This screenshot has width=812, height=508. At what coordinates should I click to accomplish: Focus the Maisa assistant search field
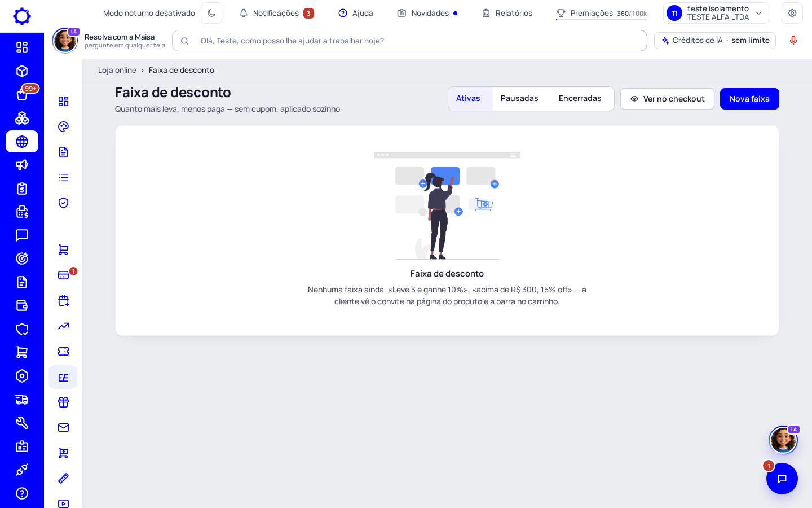pyautogui.click(x=409, y=41)
